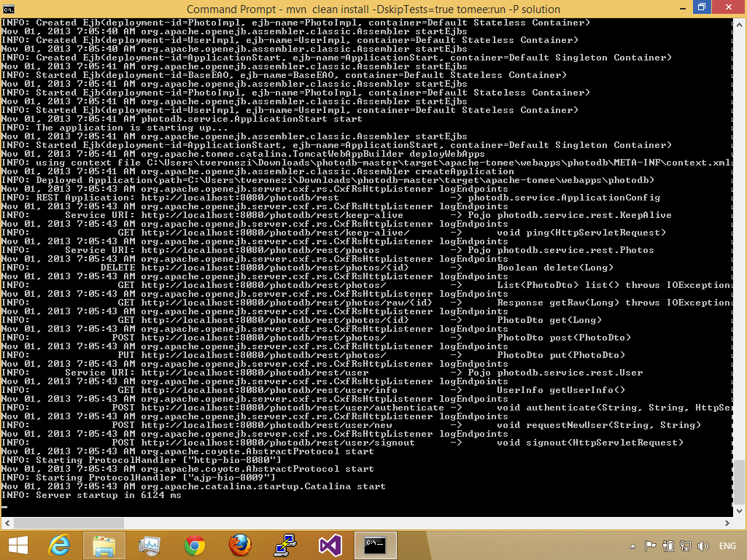The height and width of the screenshot is (560, 747).
Task: Open the volume speaker tray icon
Action: tap(703, 545)
